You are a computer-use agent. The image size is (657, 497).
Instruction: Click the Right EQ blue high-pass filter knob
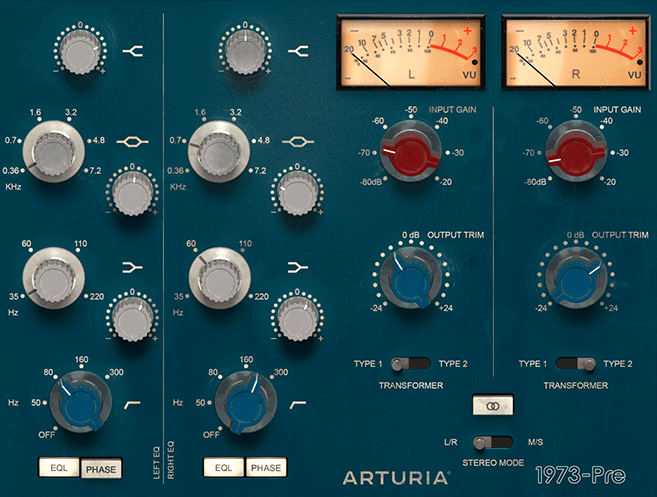[246, 402]
